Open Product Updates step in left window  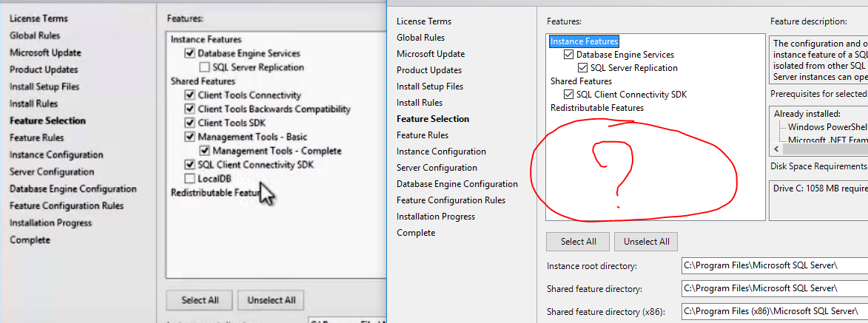click(44, 70)
